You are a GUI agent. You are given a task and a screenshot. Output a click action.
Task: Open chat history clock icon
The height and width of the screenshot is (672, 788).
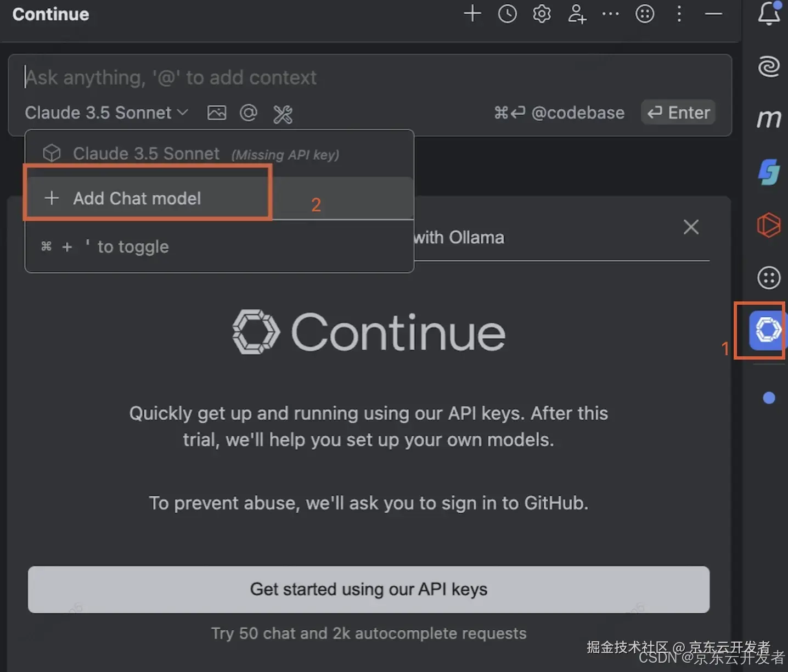pos(507,14)
